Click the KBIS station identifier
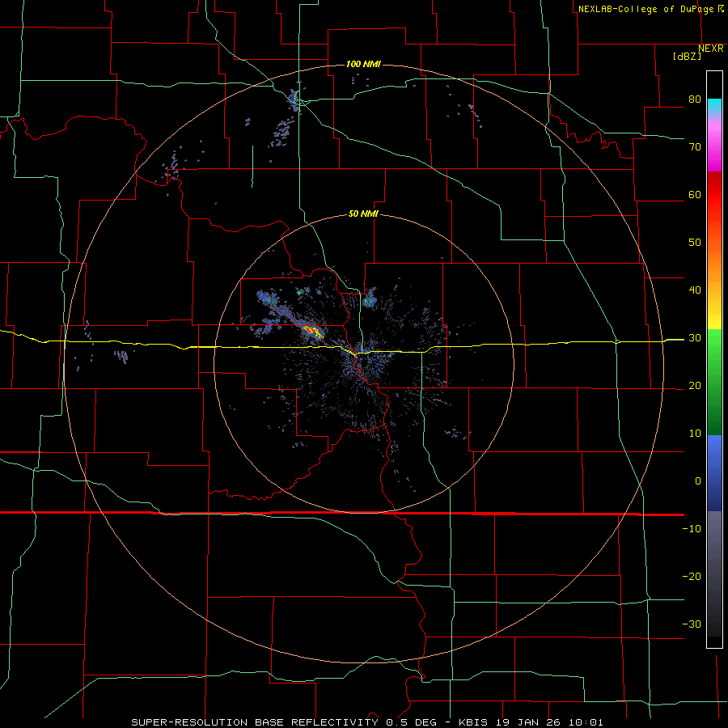The height and width of the screenshot is (728, 728). 473,722
